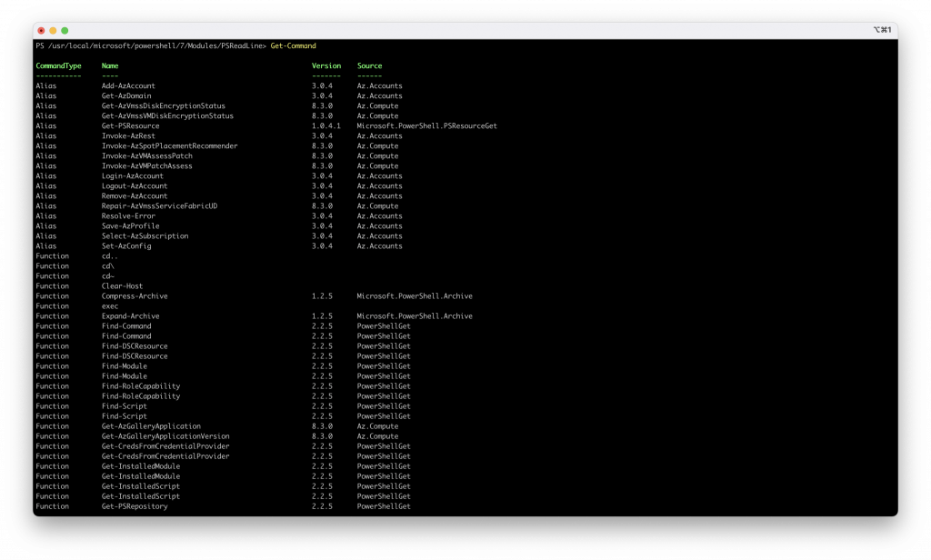The image size is (931, 560).
Task: Click the Version column header
Action: tap(326, 66)
